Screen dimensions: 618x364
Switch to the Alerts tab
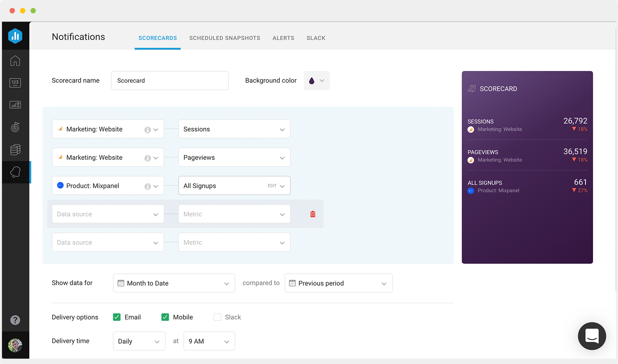(283, 38)
